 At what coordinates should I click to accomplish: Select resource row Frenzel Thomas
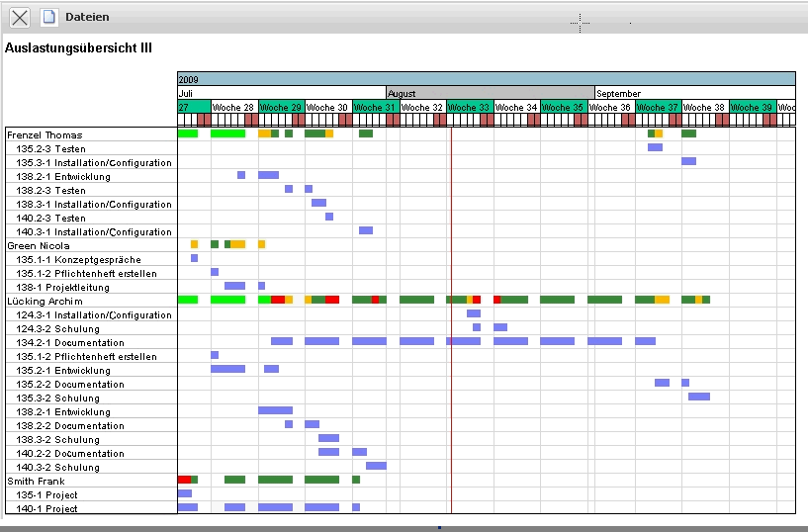click(x=91, y=134)
